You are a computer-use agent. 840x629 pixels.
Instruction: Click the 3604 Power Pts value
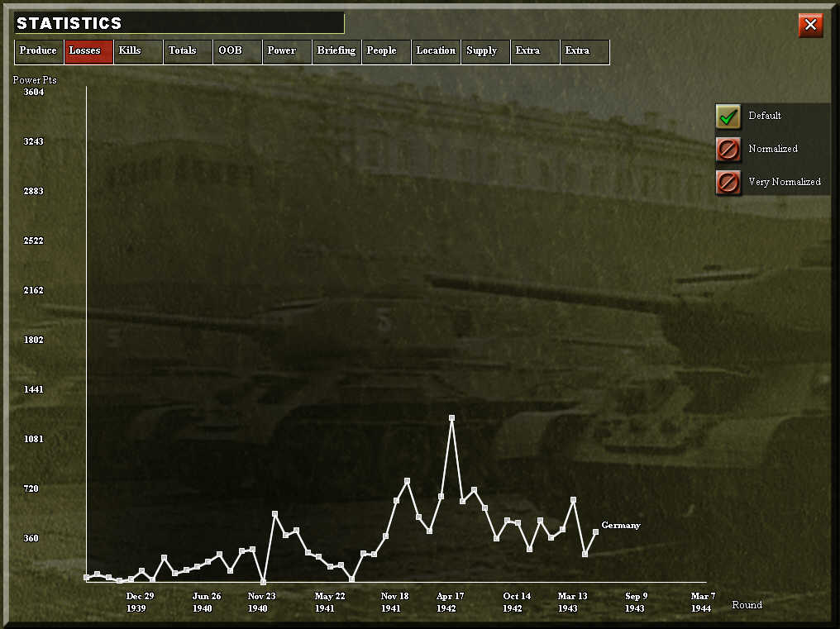click(x=33, y=92)
